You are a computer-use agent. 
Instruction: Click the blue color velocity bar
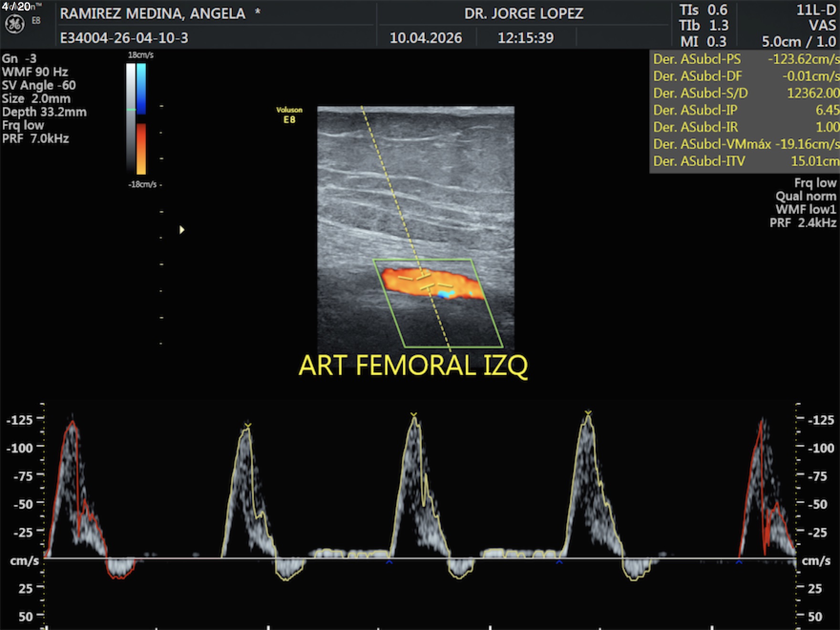point(141,88)
